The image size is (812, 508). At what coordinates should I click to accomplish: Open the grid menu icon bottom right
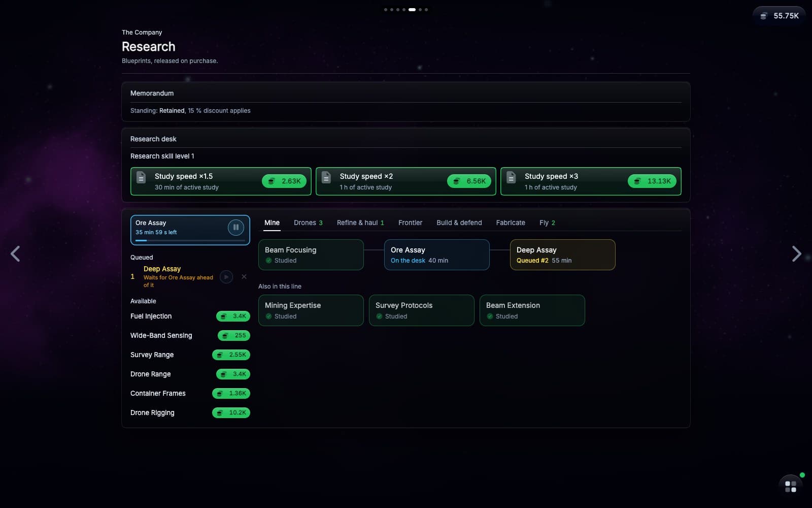790,487
